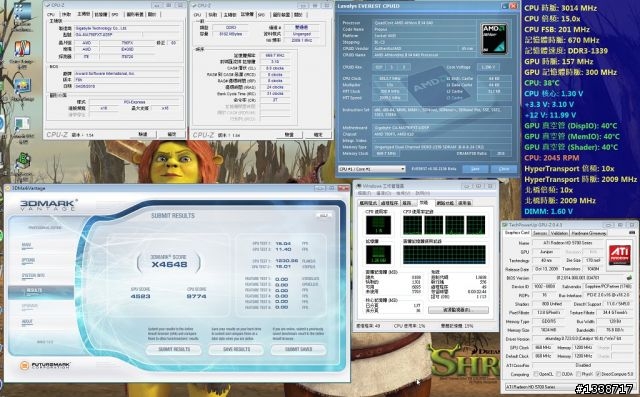Toggle the PhysX checkbox in GPU-Z

pyautogui.click(x=579, y=374)
